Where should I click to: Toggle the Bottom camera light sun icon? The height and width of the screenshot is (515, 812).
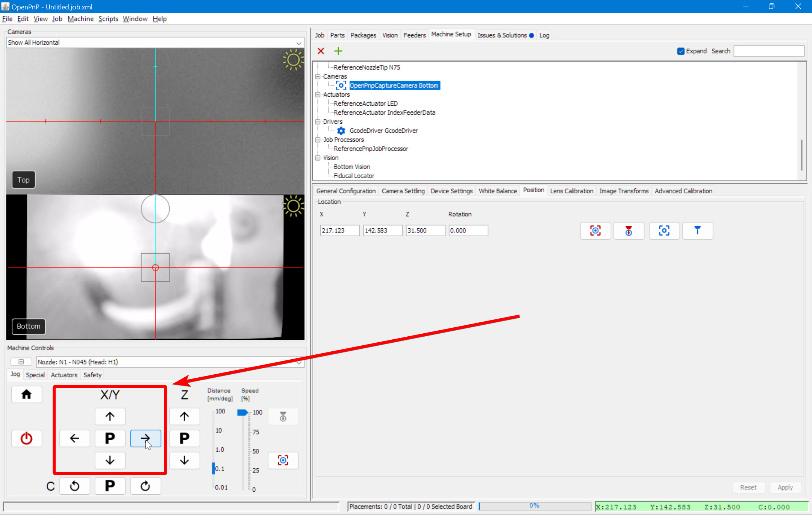click(x=293, y=206)
